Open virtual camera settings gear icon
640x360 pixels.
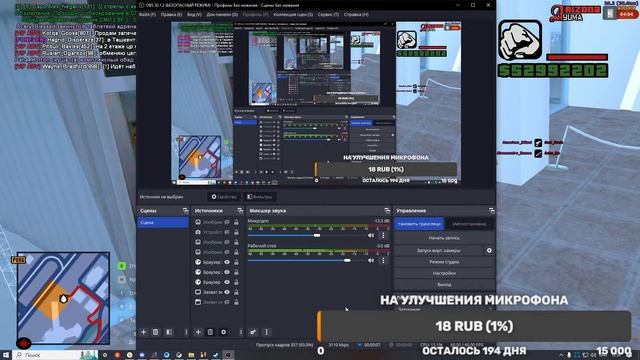tap(489, 250)
